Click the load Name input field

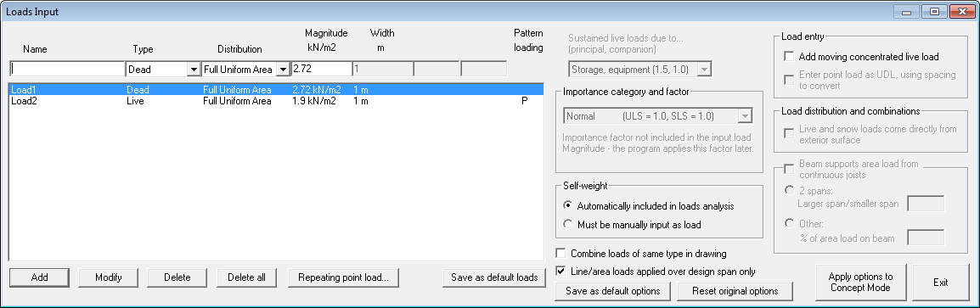(x=67, y=70)
